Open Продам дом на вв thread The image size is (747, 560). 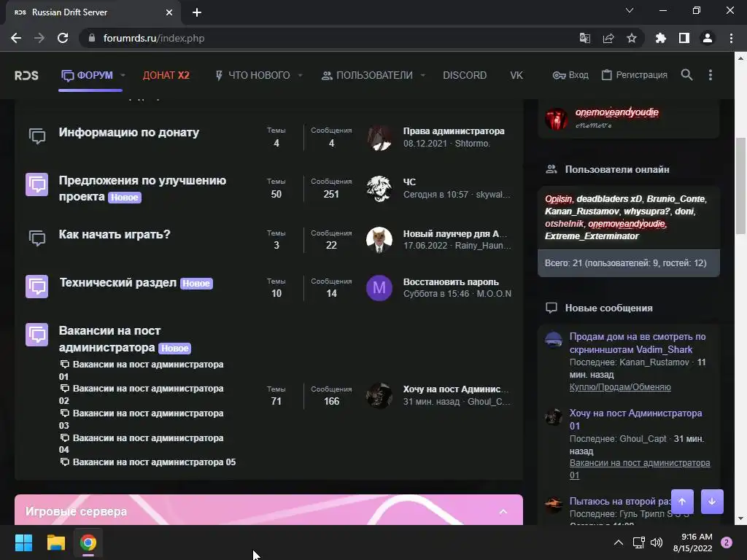638,343
